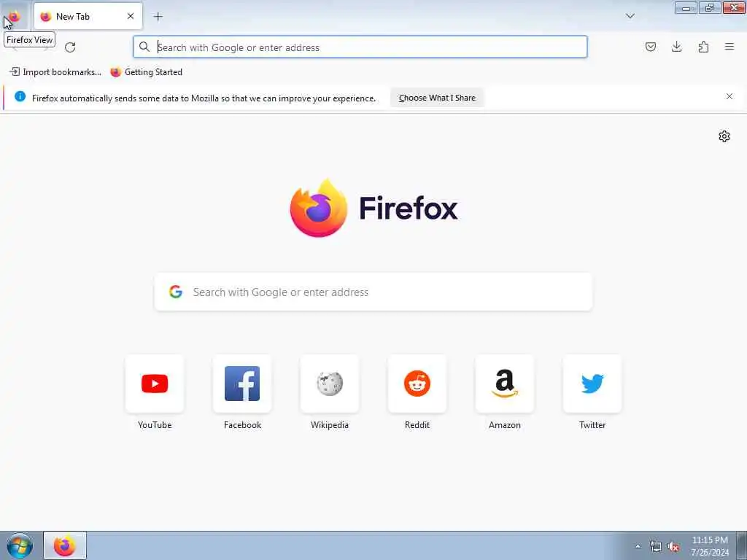Open the Wikipedia shortcut tile

(330, 384)
